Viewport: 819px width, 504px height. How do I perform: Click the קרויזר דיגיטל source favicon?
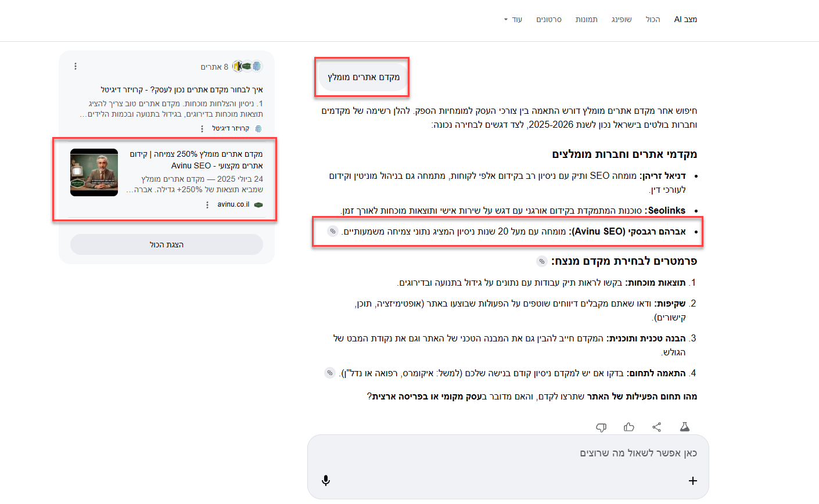click(x=258, y=128)
